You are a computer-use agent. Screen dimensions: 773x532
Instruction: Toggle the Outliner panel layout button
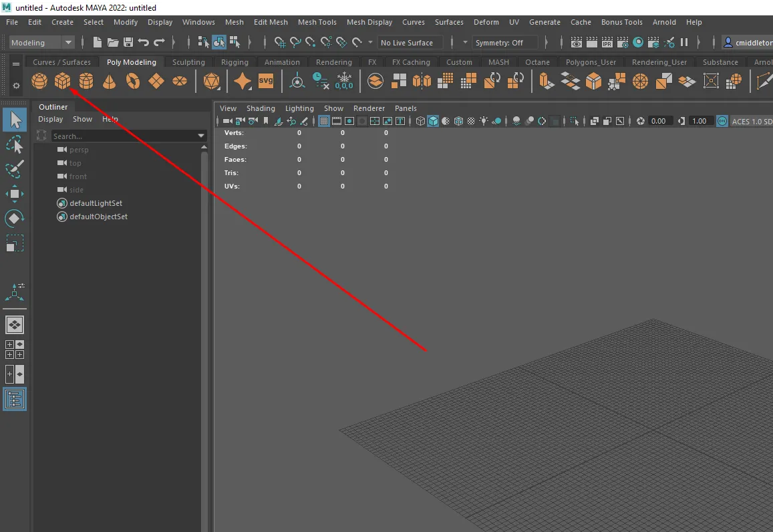pos(15,399)
